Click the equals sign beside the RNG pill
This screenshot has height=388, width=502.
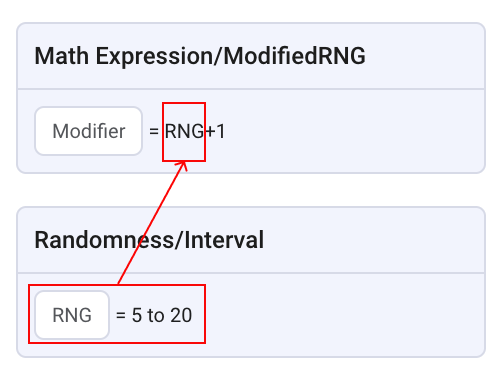coord(120,315)
